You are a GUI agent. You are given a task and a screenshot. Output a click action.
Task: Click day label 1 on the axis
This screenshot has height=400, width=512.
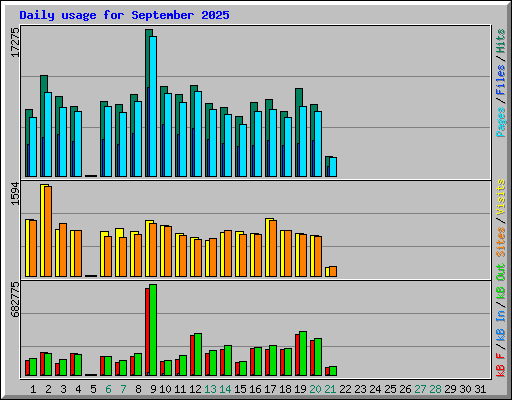coord(33,389)
